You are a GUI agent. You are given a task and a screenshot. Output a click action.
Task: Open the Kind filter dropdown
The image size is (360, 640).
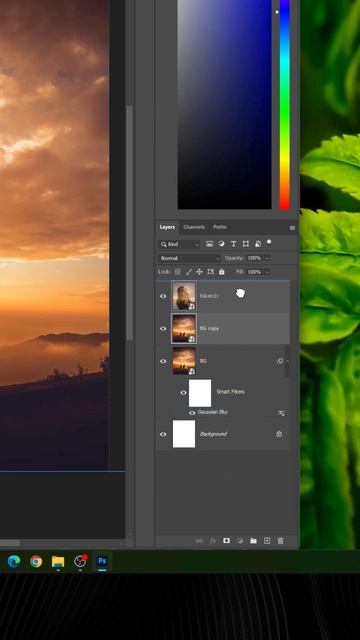pos(180,244)
